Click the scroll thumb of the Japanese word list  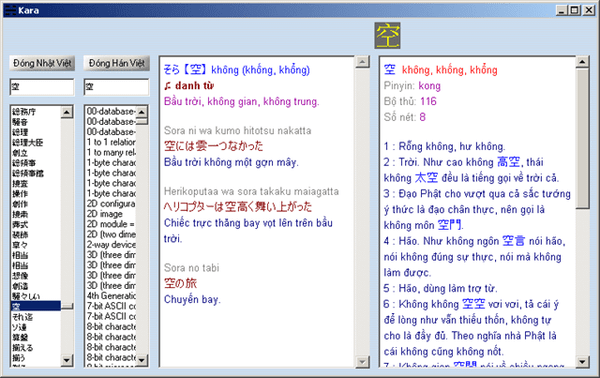[x=67, y=306]
